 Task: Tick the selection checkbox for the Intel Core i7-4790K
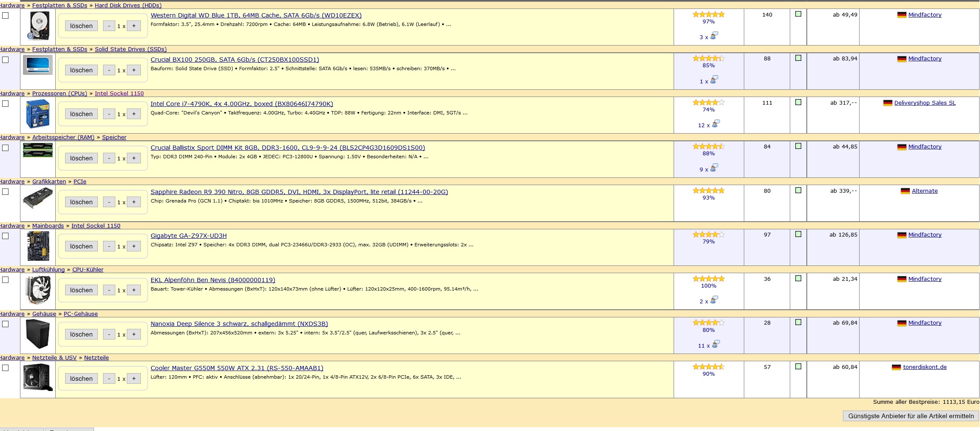pos(6,103)
